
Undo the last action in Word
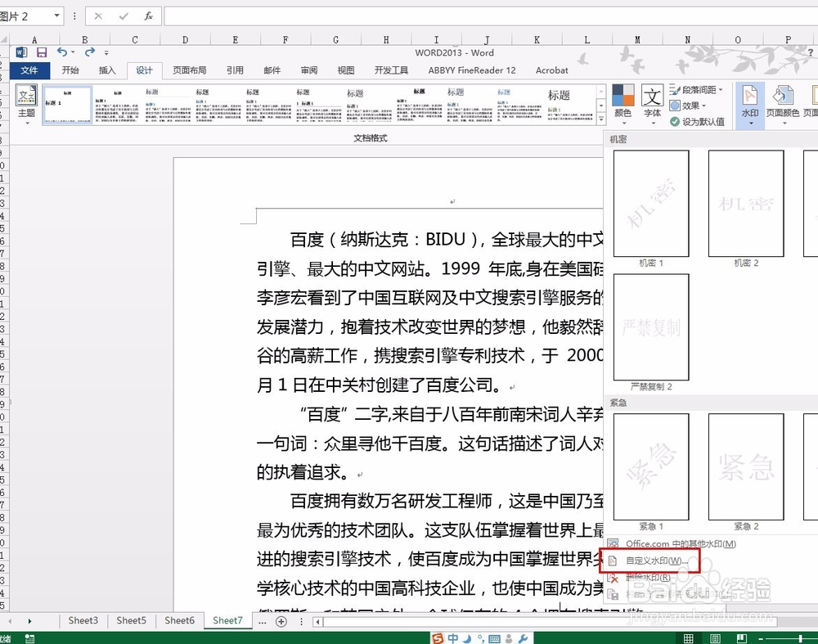click(x=62, y=52)
